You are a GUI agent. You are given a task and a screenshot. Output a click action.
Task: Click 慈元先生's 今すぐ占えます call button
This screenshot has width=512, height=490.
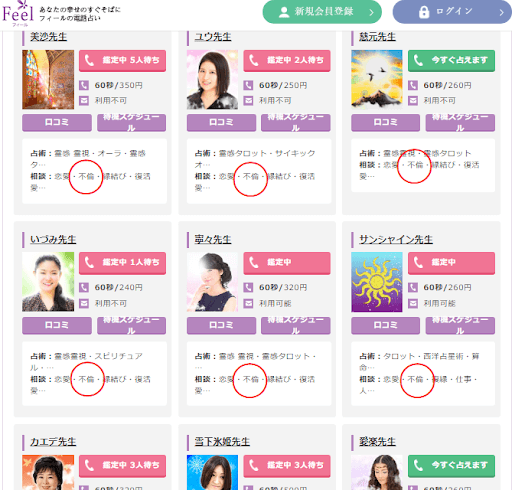(451, 61)
